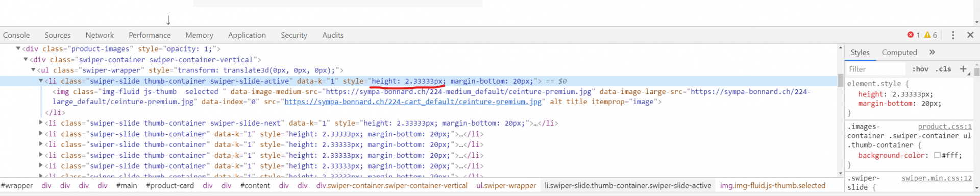
Task: Open the Application tab
Action: tap(247, 35)
